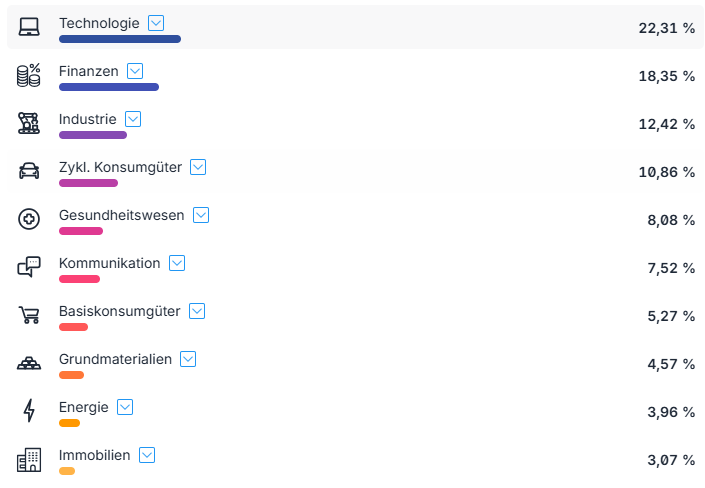Click the lightning bolt icon for Energie

[29, 411]
